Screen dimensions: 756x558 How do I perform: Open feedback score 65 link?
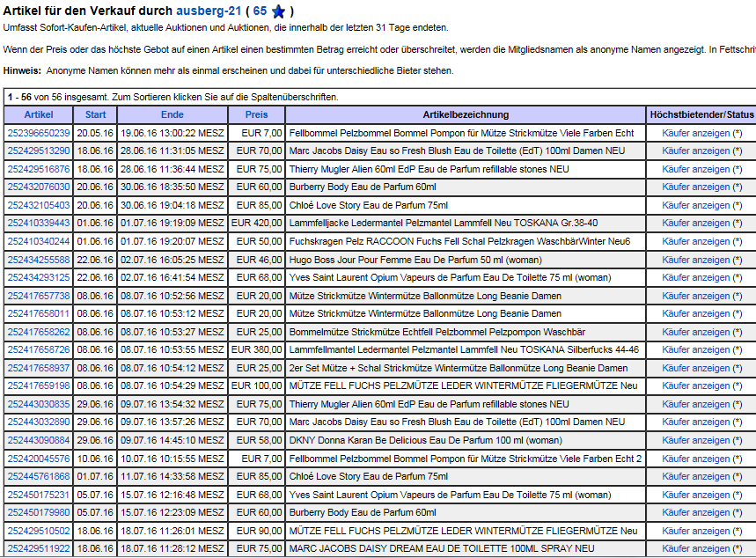(x=260, y=11)
